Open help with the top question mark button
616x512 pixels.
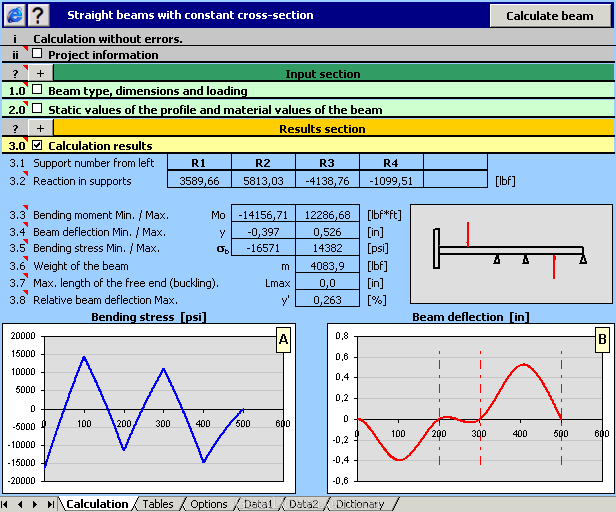[38, 15]
